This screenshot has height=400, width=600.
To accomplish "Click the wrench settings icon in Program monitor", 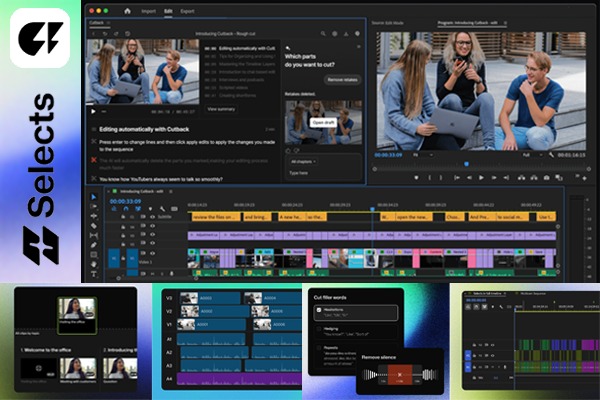I will click(x=551, y=155).
